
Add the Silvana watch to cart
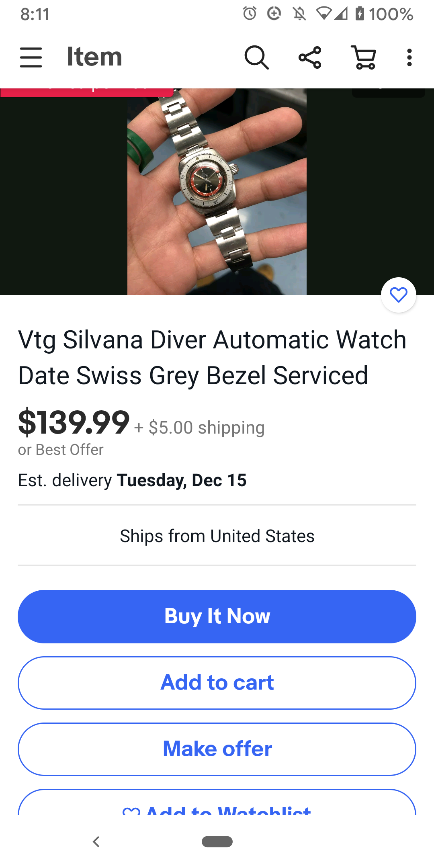[x=217, y=683]
